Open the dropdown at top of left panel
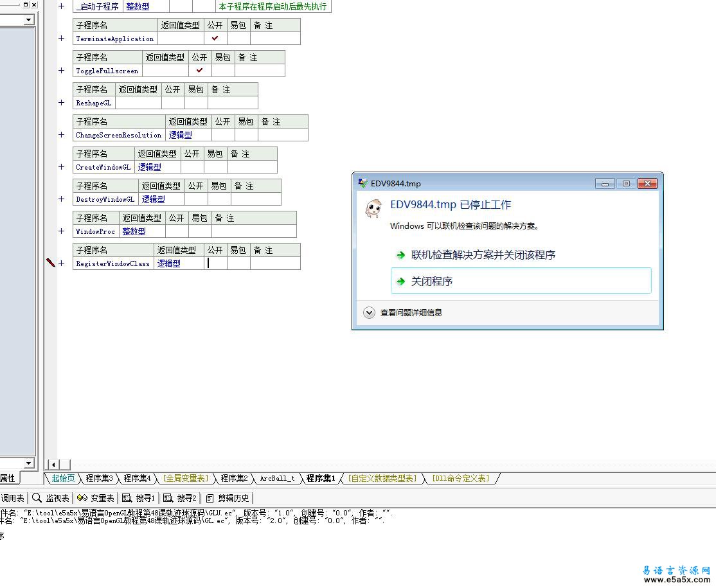The width and height of the screenshot is (716, 588). (28, 20)
